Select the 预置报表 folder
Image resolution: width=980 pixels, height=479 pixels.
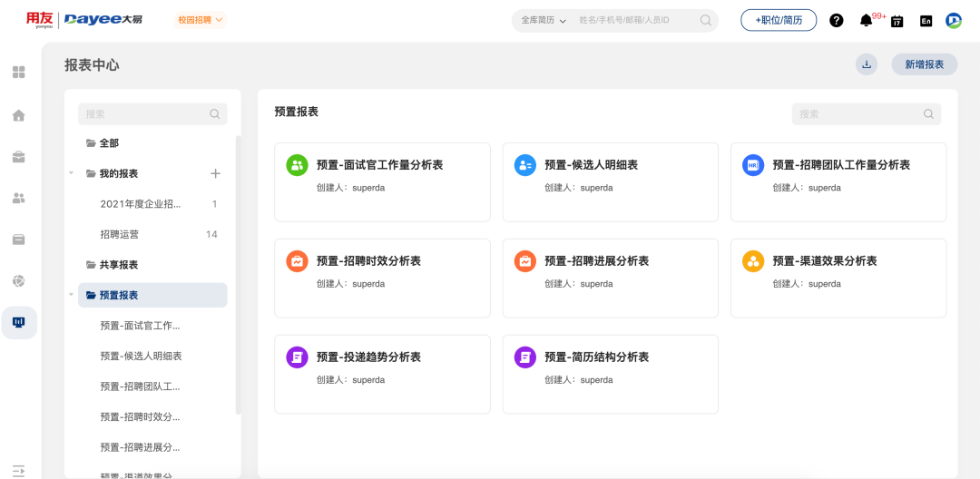[x=152, y=295]
